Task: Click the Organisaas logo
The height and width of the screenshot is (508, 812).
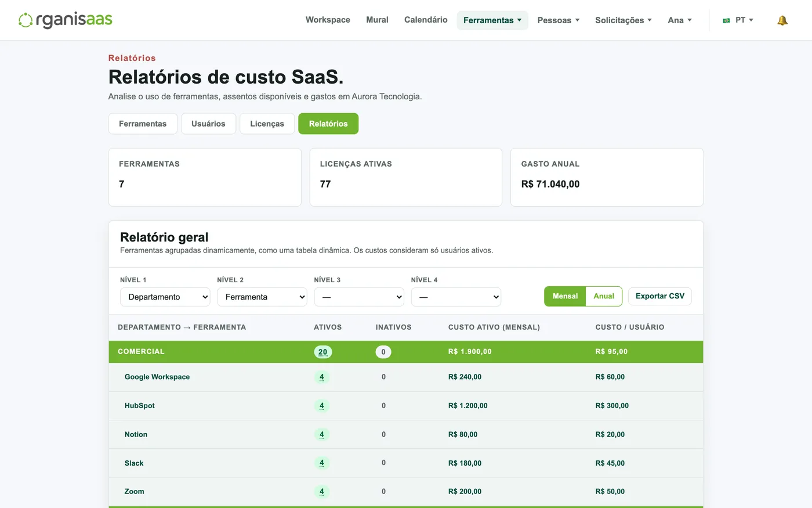Action: pos(66,20)
